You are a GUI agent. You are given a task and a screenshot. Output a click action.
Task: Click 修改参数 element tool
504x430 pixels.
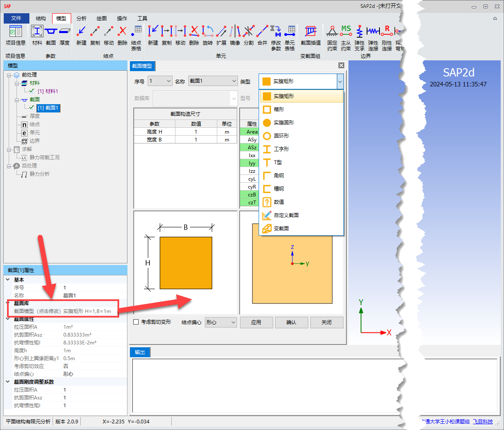[x=276, y=38]
